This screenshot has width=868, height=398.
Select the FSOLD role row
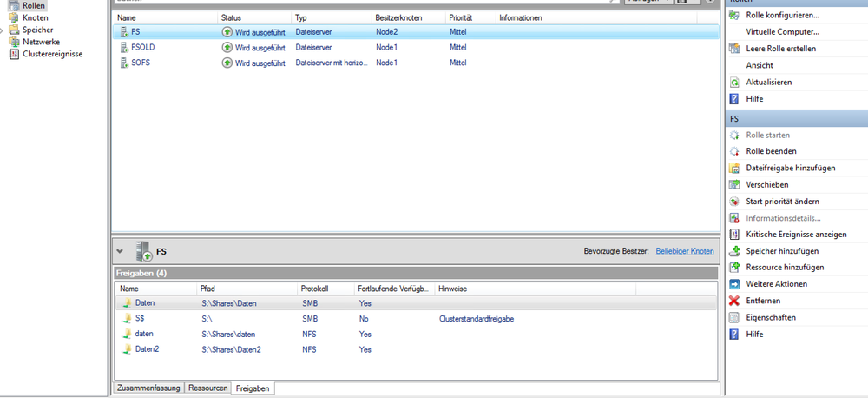(x=143, y=47)
